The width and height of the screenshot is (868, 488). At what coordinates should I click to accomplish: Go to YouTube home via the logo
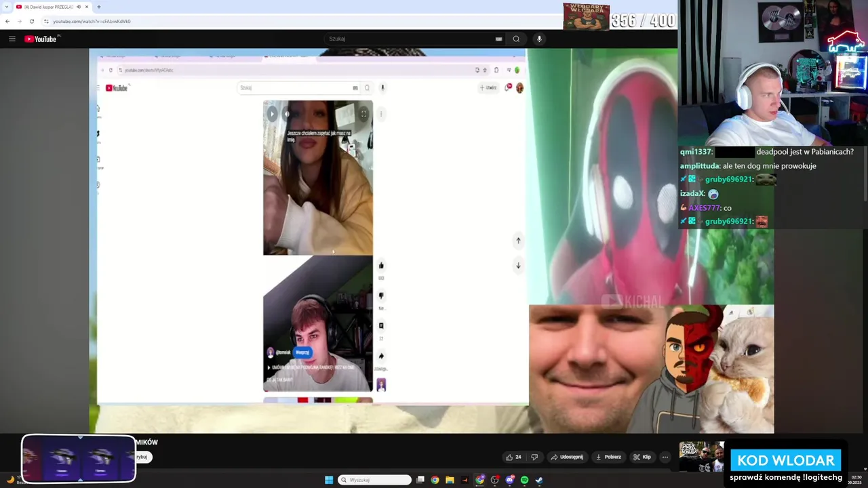coord(41,39)
